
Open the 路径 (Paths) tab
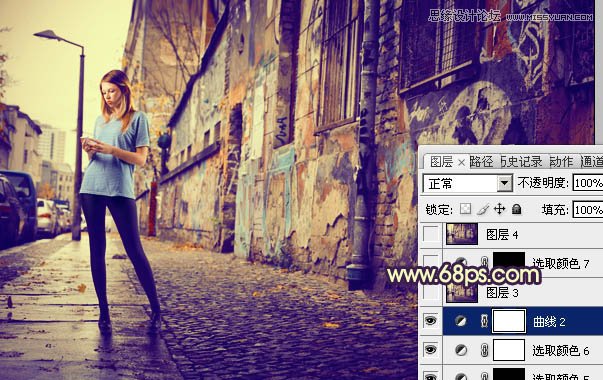(481, 162)
